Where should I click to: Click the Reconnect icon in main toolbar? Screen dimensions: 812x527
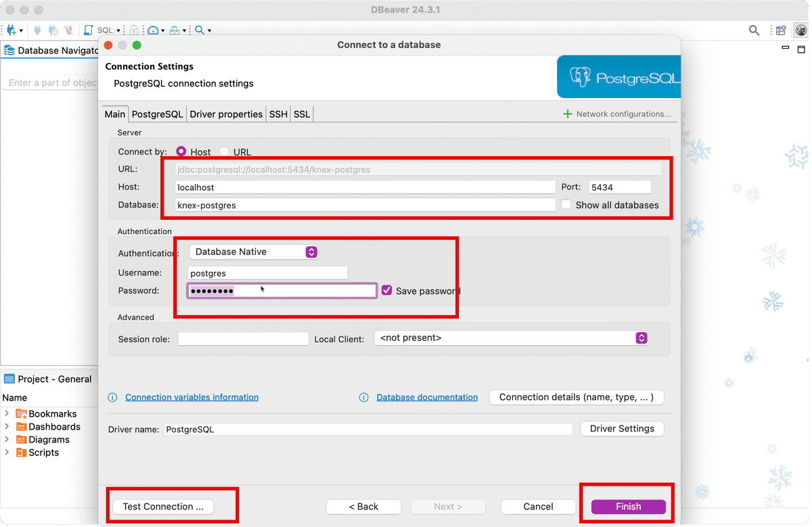53,30
